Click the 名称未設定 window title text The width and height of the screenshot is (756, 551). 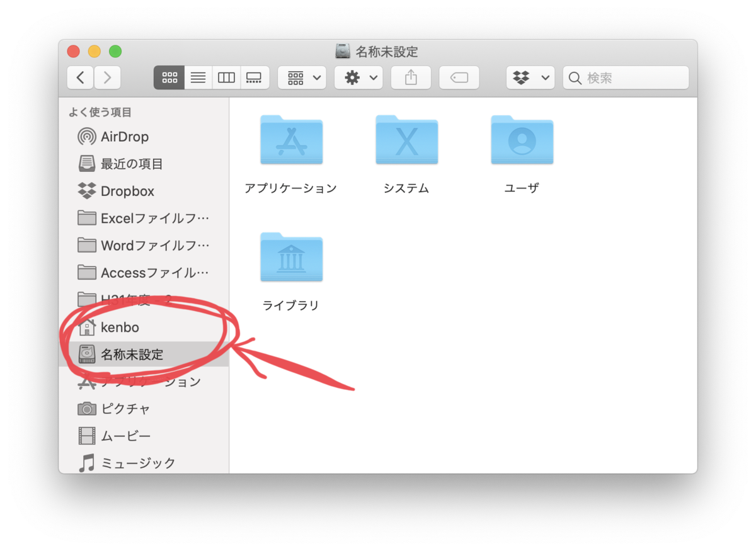pos(387,52)
